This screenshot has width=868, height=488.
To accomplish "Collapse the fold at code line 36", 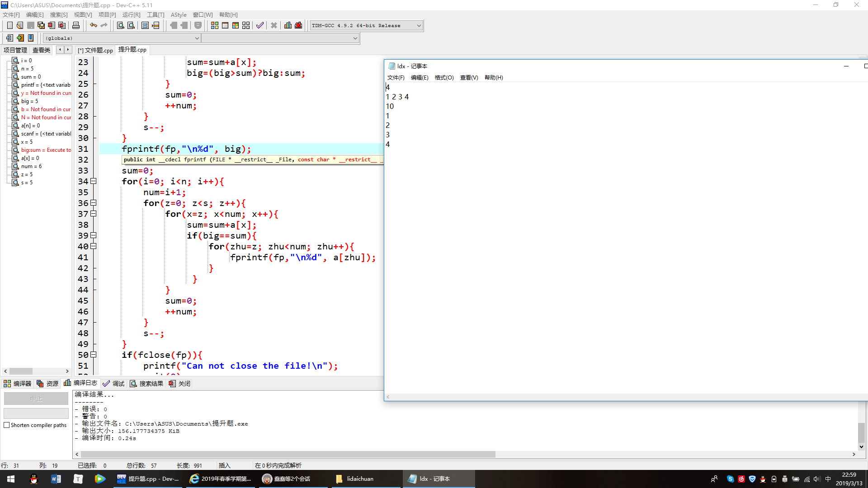I will coord(94,203).
